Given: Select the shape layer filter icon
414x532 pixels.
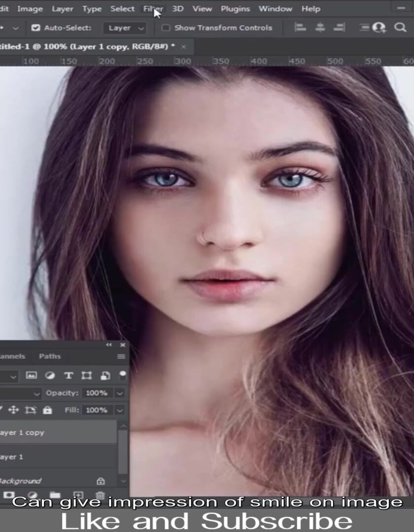Looking at the screenshot, I should point(87,375).
